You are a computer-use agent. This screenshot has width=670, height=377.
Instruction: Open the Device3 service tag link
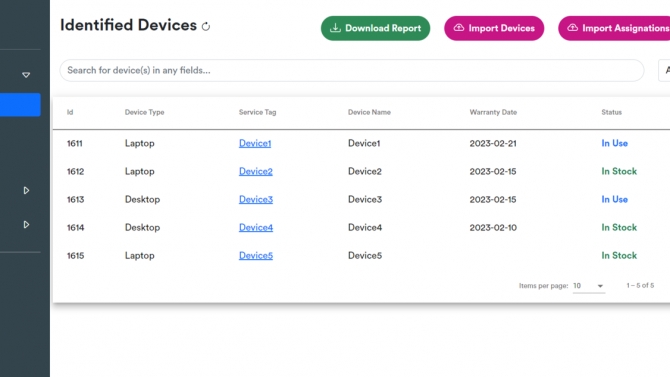pyautogui.click(x=256, y=200)
